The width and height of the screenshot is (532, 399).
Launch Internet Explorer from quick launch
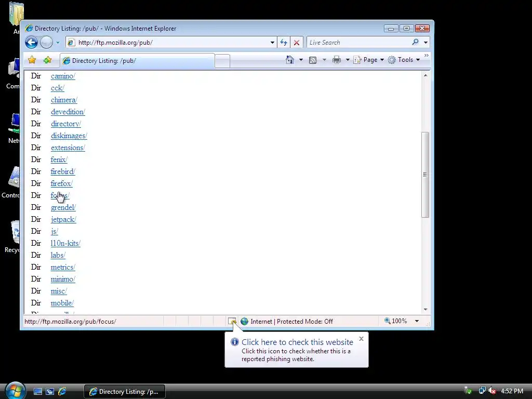click(x=62, y=392)
